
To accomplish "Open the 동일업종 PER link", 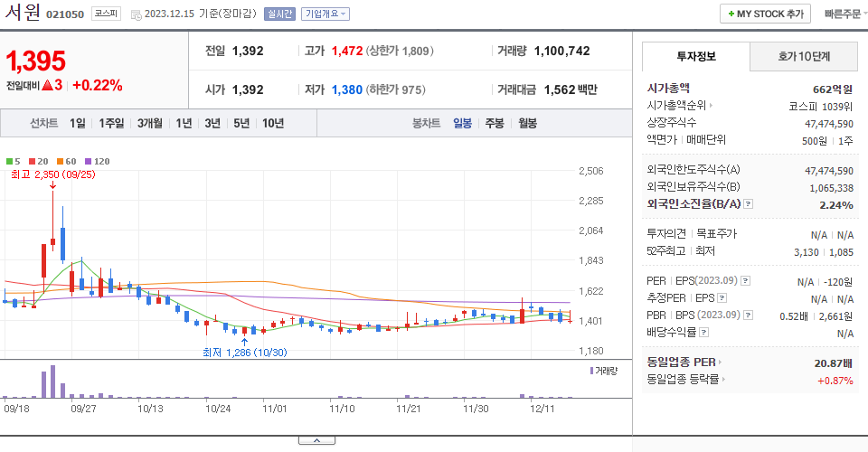I will coord(681,363).
